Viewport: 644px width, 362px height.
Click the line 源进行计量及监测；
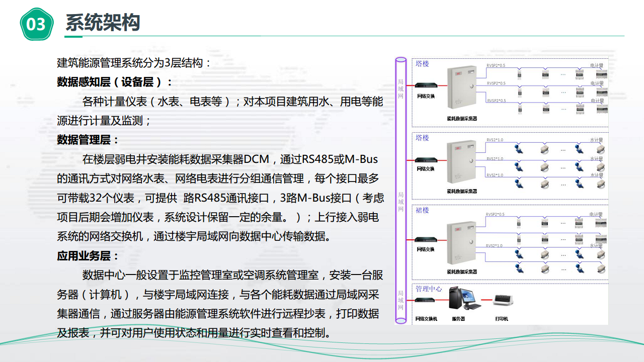click(x=104, y=121)
